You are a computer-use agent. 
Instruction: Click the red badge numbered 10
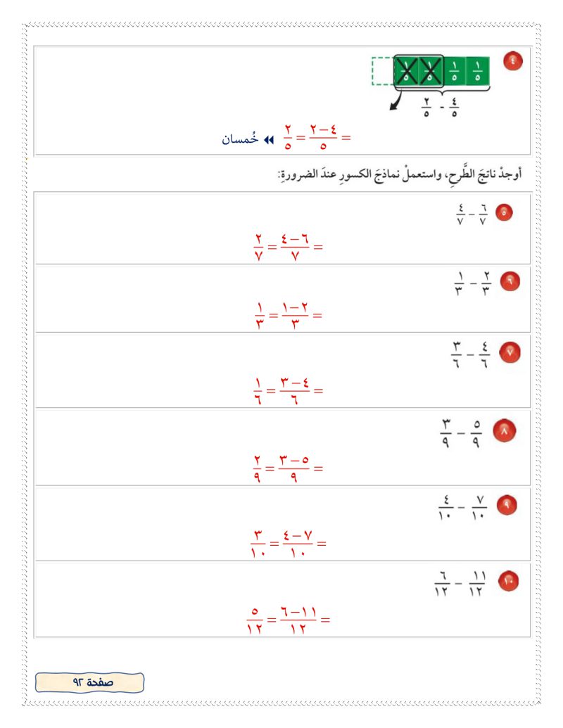click(508, 581)
